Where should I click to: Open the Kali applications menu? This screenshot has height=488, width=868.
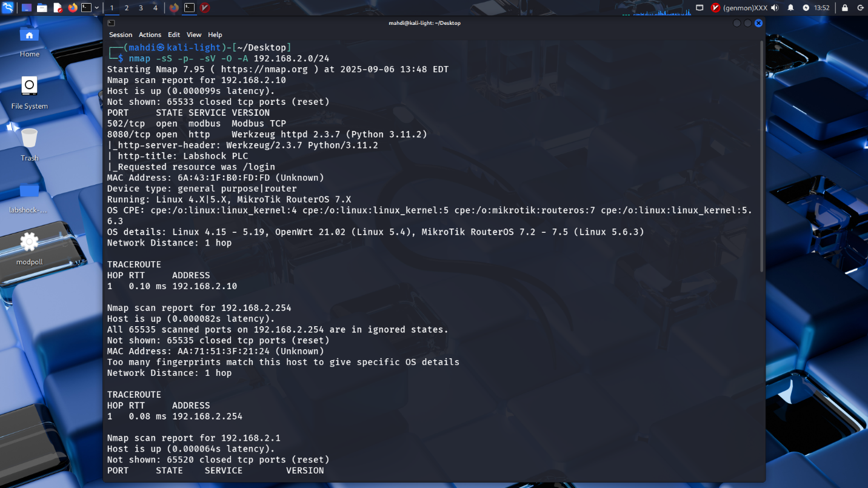pos(7,8)
